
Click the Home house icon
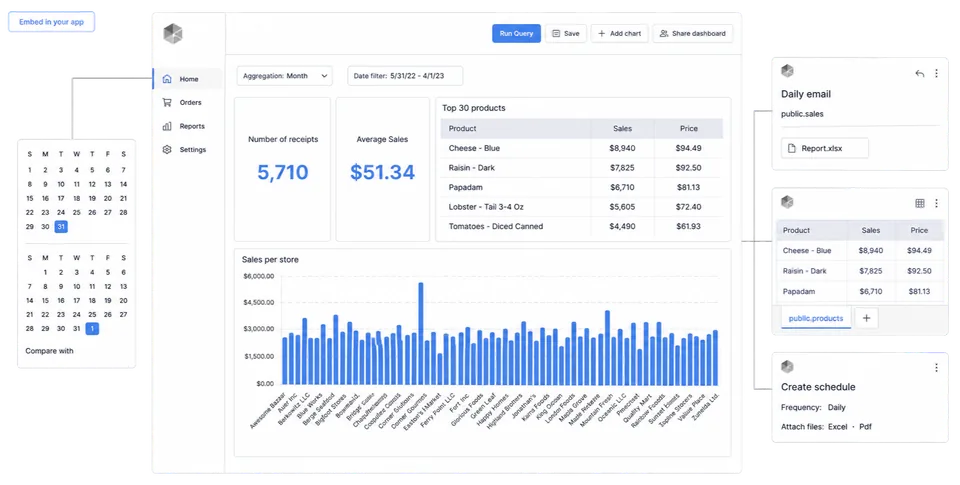click(x=167, y=79)
